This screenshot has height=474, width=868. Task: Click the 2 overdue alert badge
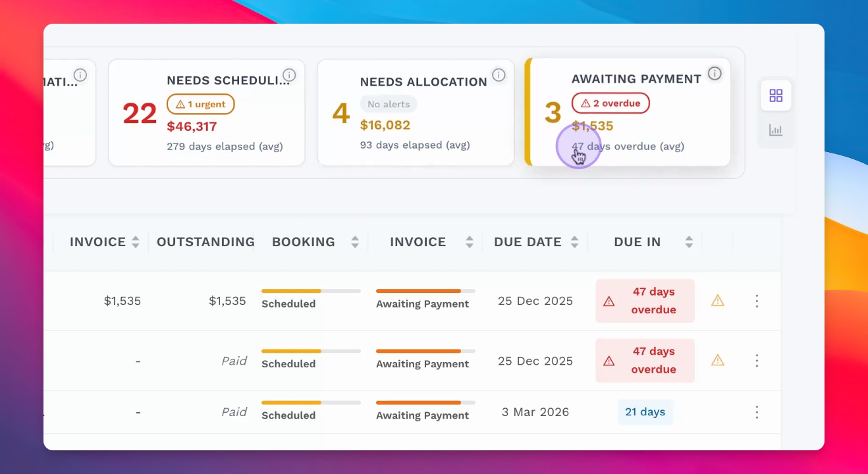(610, 103)
